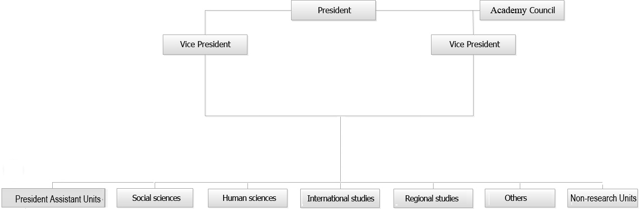Click the vertical line below the right Vice President

[473, 85]
